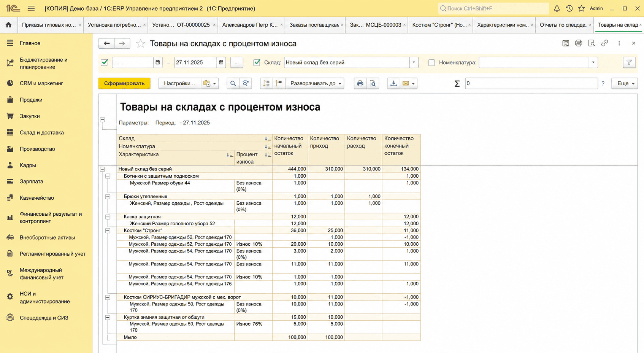Screen dimensions: 644x353
Task: Click the sum sigma icon
Action: [457, 83]
